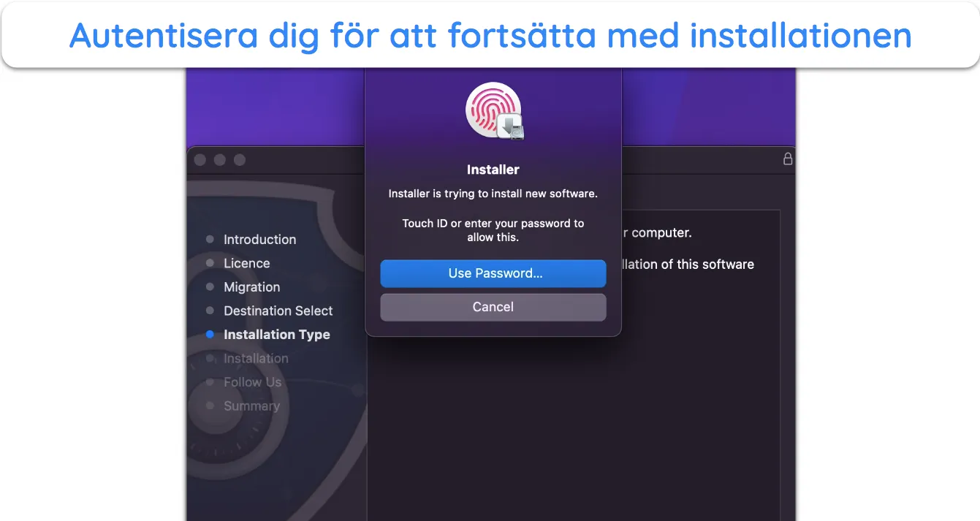The width and height of the screenshot is (980, 521).
Task: Click the dimmed Installation step
Action: click(256, 358)
